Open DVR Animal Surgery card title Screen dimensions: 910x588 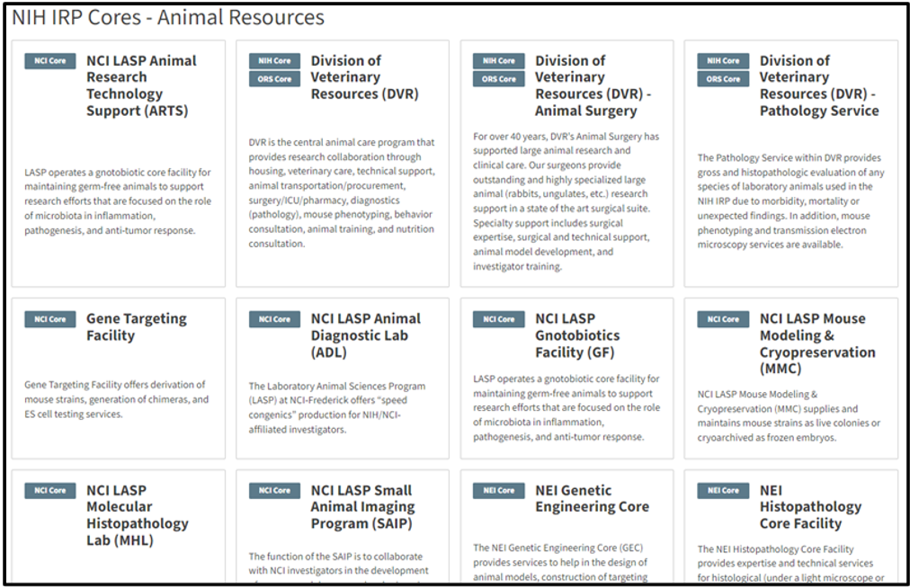point(593,85)
